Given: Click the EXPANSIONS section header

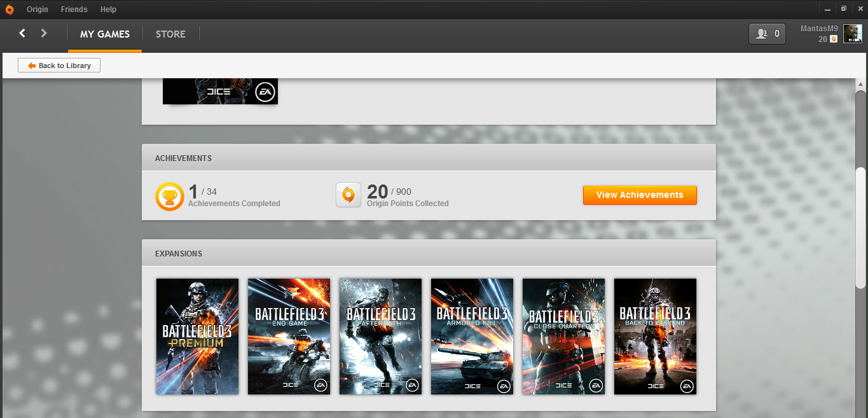Looking at the screenshot, I should point(429,253).
